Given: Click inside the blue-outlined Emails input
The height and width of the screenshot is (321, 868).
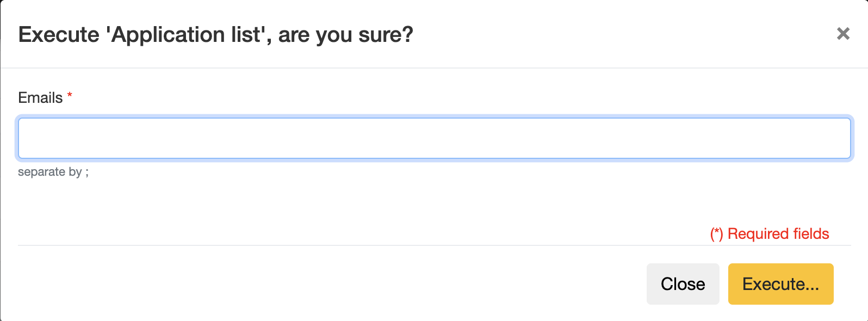Looking at the screenshot, I should coord(434,138).
